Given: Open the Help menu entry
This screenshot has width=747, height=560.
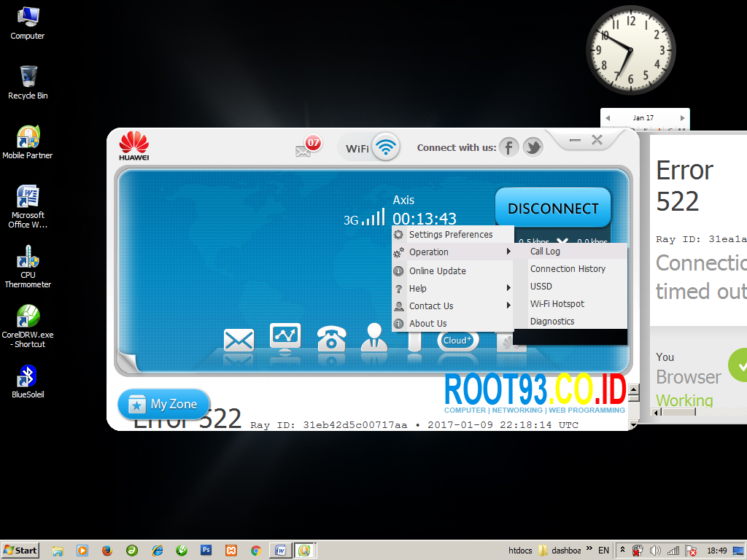Looking at the screenshot, I should coord(452,289).
